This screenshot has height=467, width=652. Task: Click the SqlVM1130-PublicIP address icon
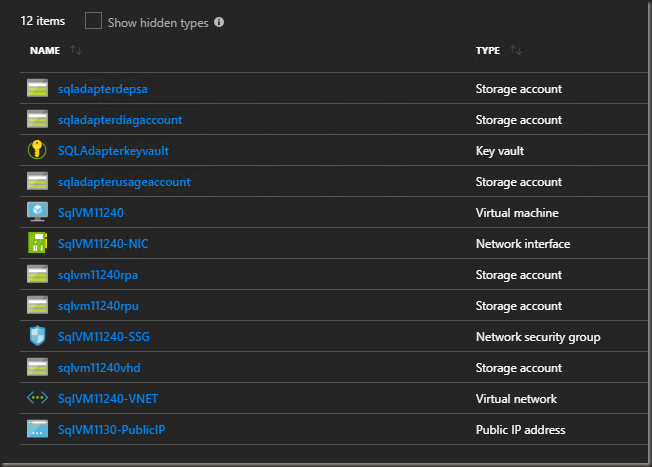38,430
